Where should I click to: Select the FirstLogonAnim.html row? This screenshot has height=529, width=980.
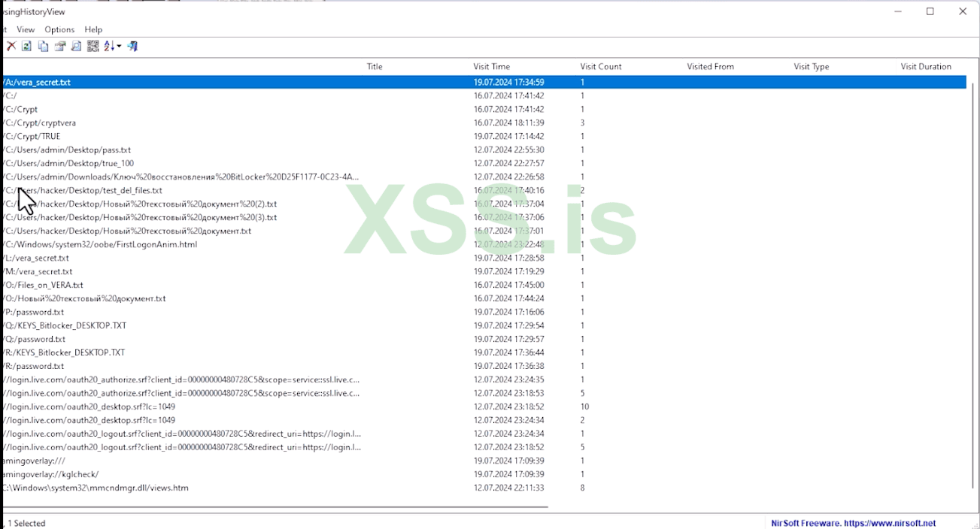pyautogui.click(x=484, y=244)
